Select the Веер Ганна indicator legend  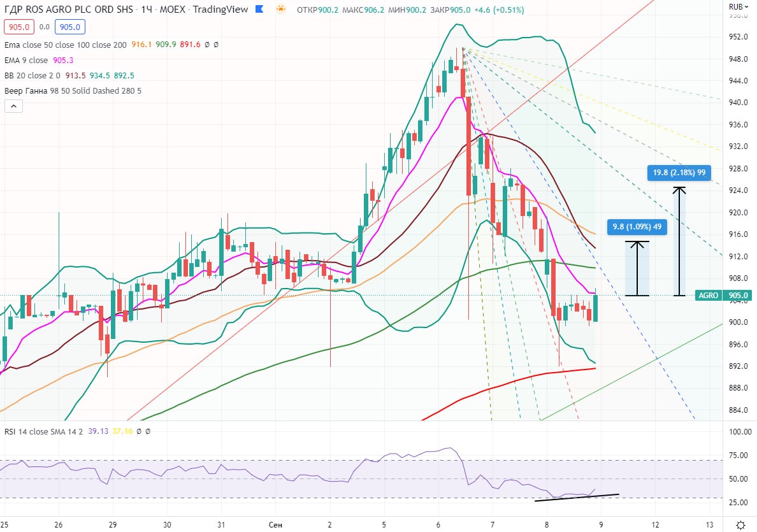[73, 90]
